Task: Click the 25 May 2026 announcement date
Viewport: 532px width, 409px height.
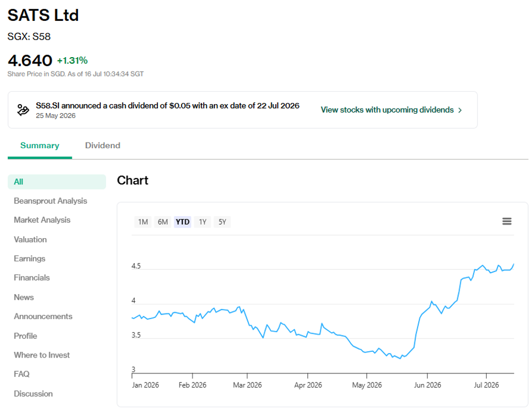Action: tap(55, 115)
